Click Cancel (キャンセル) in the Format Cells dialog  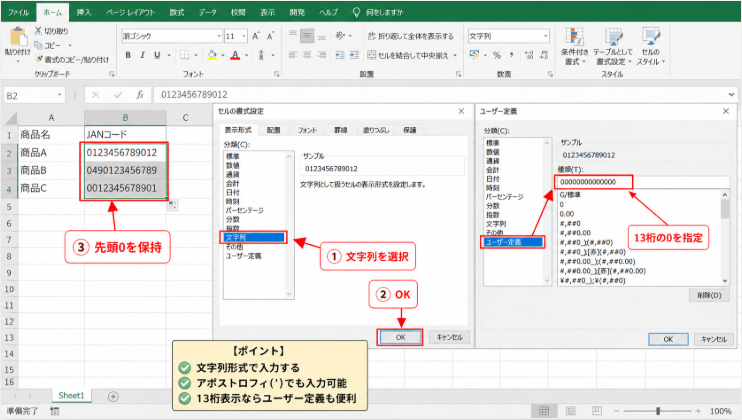pyautogui.click(x=450, y=337)
